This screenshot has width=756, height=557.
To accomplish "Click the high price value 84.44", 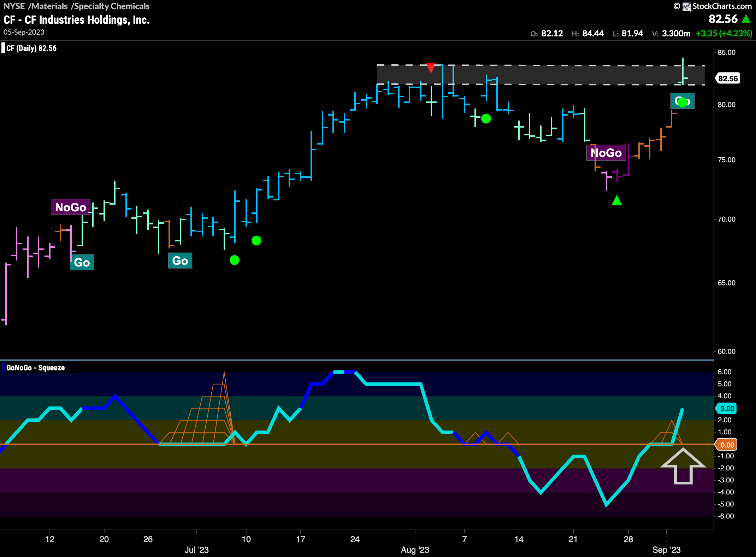I will pos(593,34).
